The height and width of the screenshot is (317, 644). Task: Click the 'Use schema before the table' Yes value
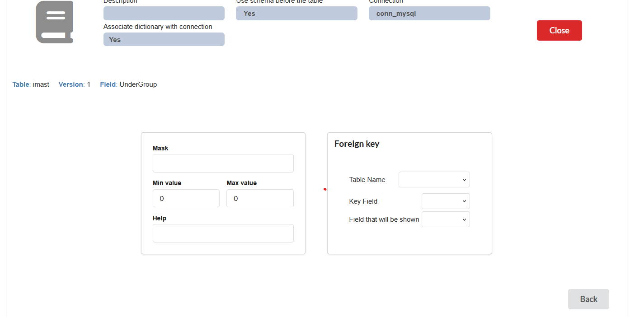(296, 14)
